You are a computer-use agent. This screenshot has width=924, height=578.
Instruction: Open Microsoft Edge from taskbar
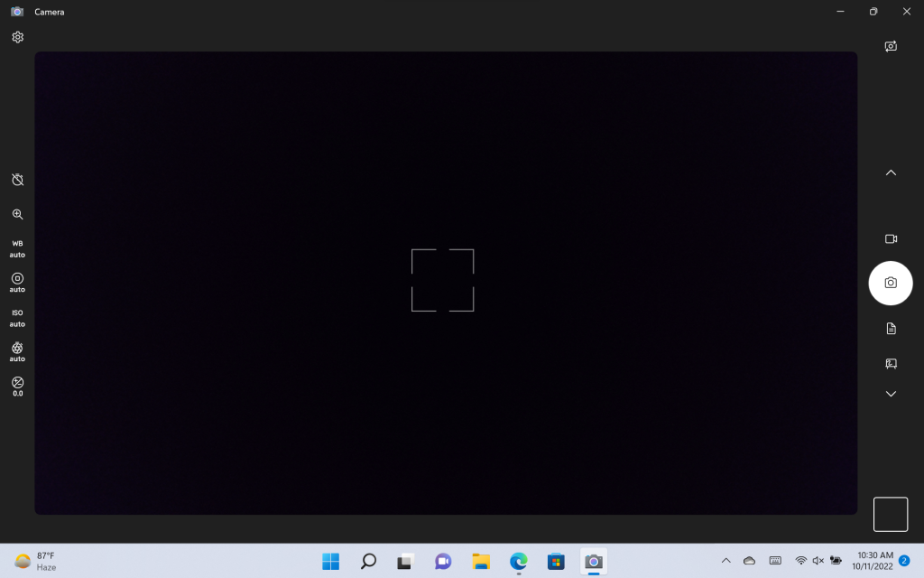click(x=519, y=561)
